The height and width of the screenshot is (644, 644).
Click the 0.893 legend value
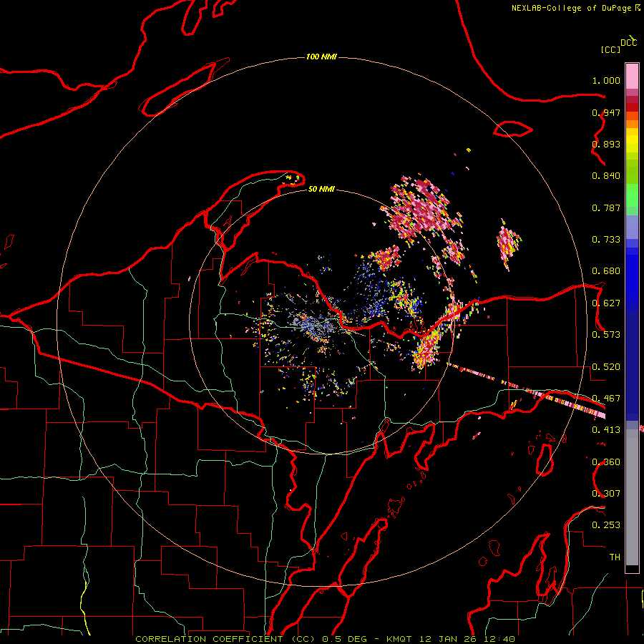606,144
